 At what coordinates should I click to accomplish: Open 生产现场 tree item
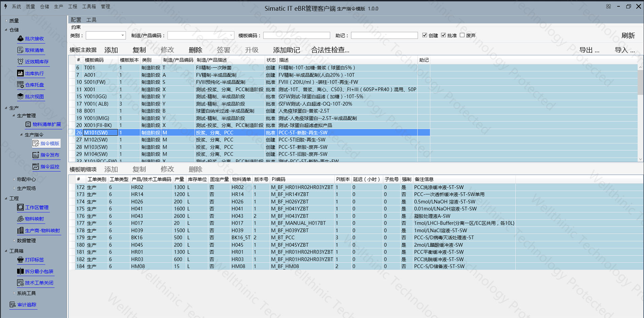point(26,188)
